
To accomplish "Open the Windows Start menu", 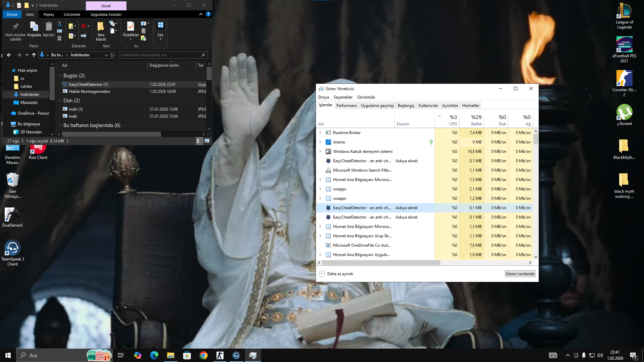I will (8, 355).
